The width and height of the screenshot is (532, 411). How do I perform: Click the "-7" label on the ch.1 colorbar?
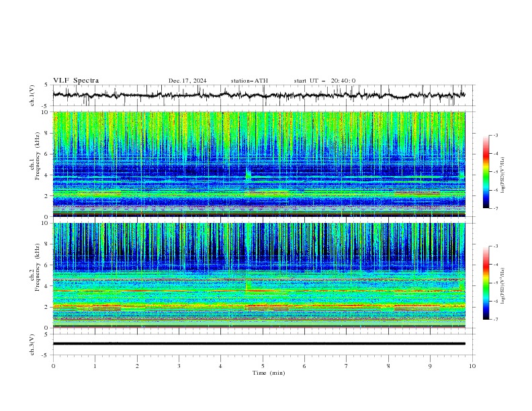click(x=496, y=209)
